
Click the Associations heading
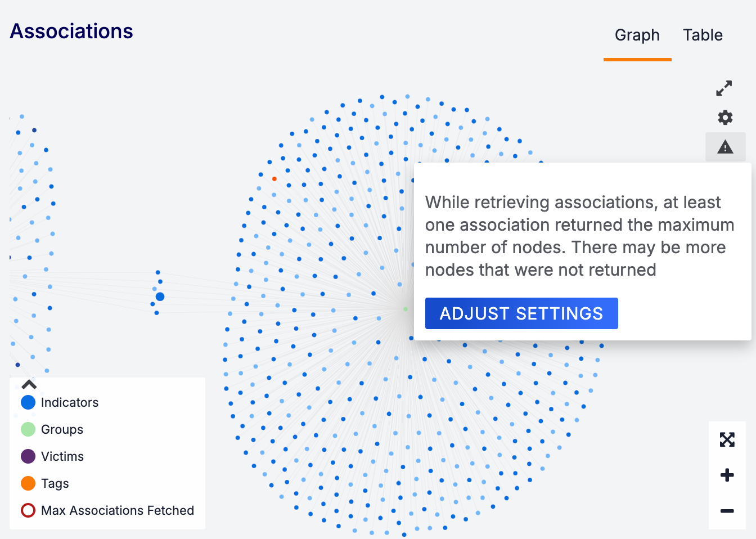[71, 32]
